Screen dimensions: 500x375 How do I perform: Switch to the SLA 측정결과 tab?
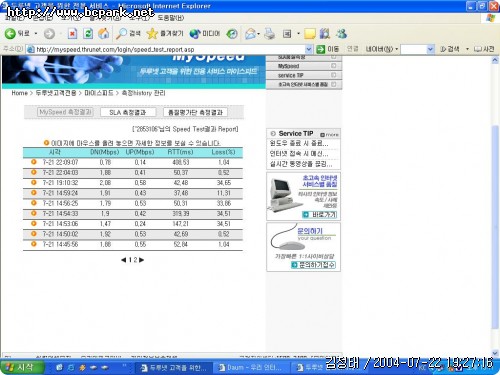coord(128,112)
